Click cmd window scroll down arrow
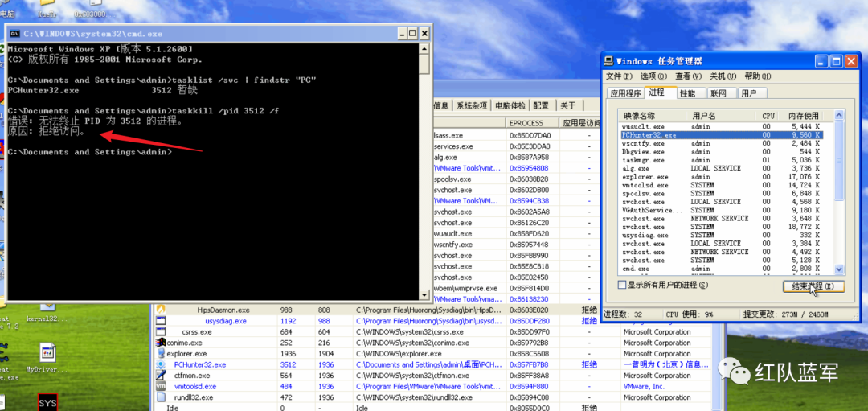Image resolution: width=868 pixels, height=411 pixels. (424, 294)
